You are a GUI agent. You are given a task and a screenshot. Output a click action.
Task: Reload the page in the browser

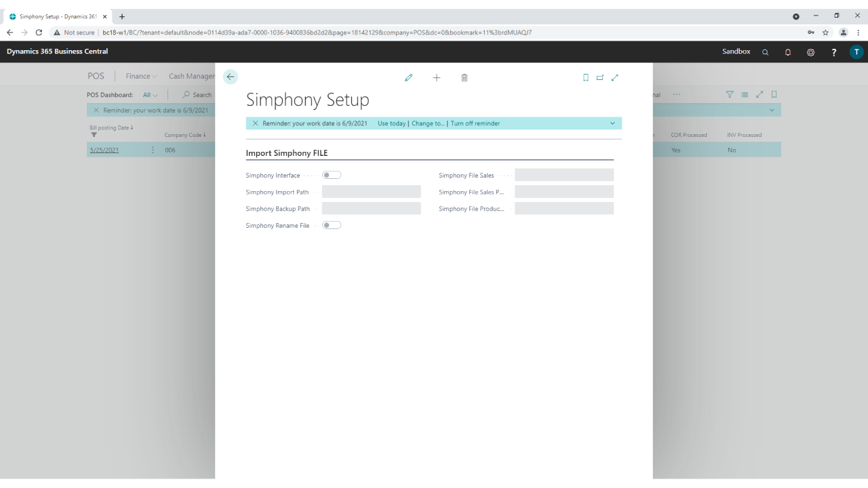39,33
